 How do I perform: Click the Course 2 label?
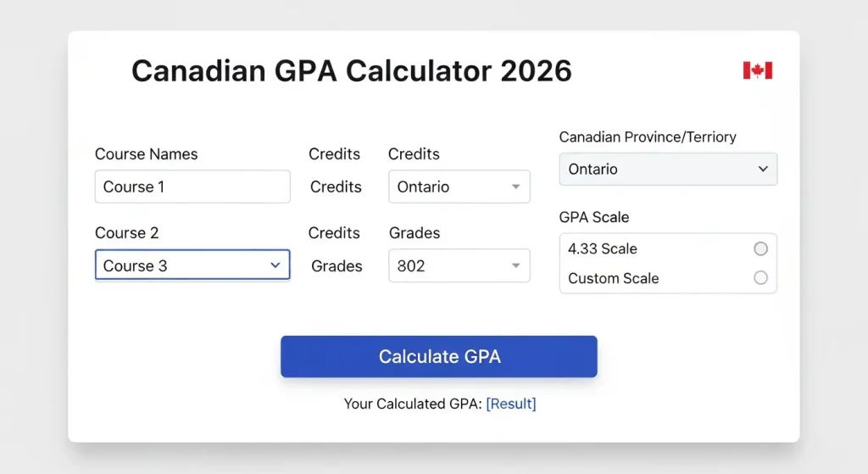tap(126, 233)
